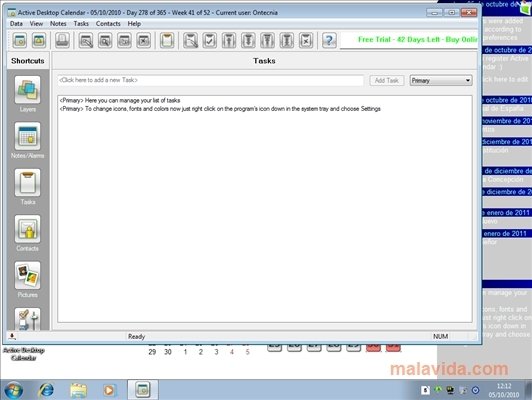Open Internet Explorer from the taskbar
Viewport: 532px width, 400px height.
pyautogui.click(x=46, y=389)
